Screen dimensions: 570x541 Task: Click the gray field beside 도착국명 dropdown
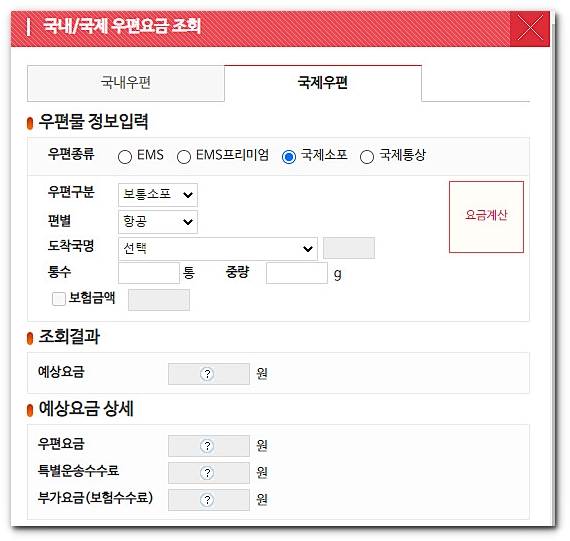(x=349, y=248)
